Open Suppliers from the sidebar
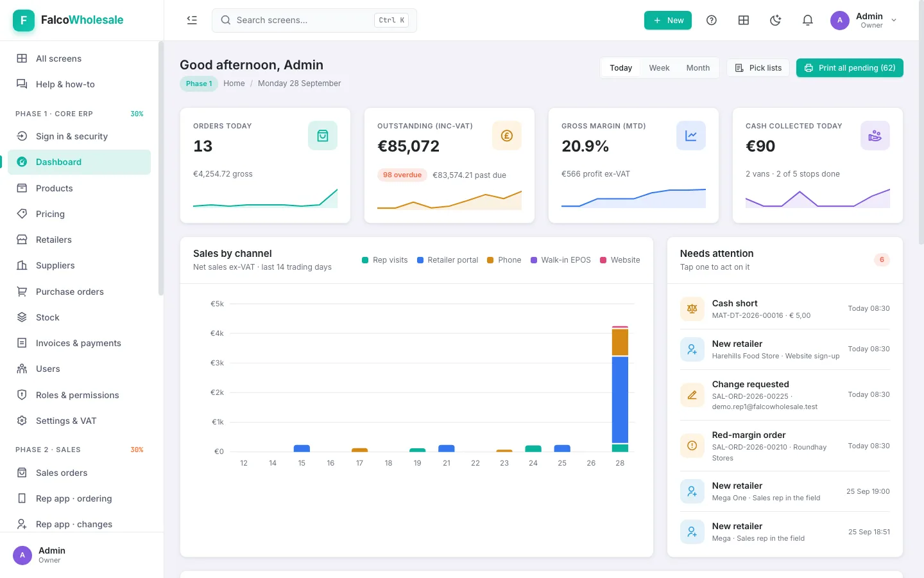 point(79,265)
